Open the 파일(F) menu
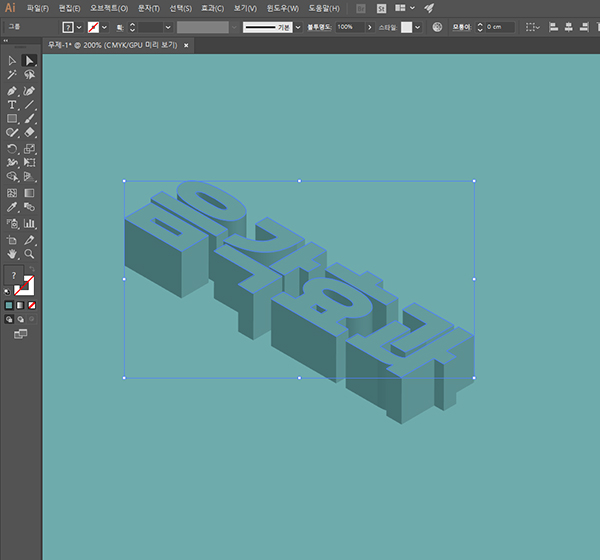 click(x=38, y=8)
